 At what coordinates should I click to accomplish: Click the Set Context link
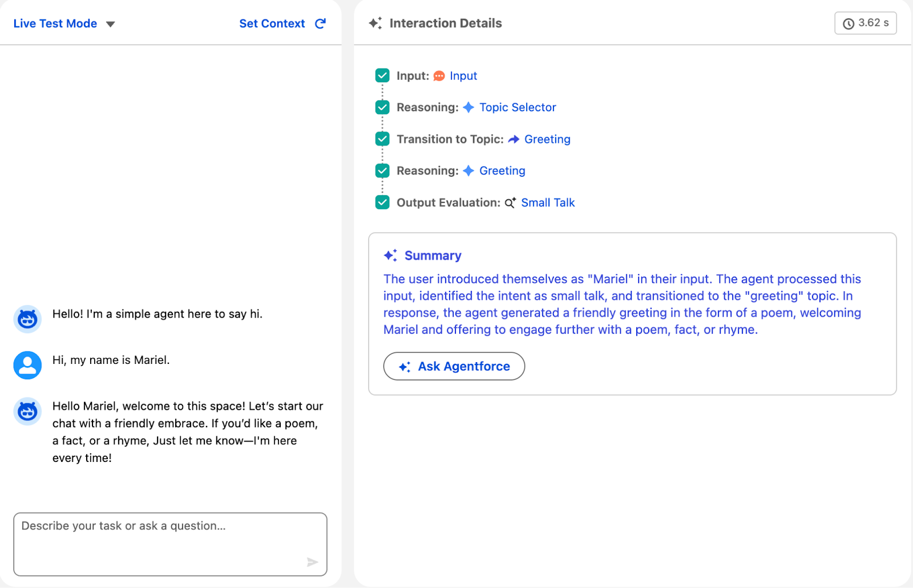click(272, 23)
